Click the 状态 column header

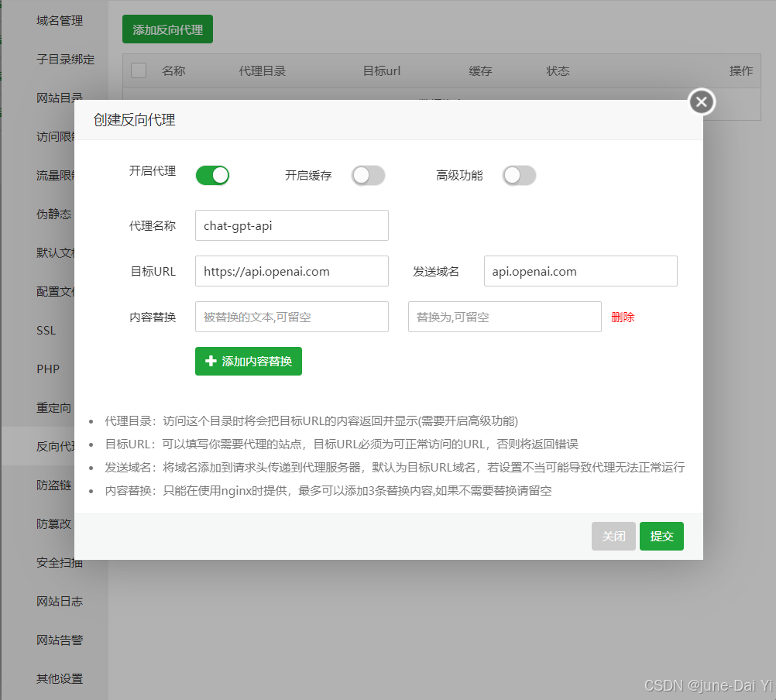coord(558,70)
